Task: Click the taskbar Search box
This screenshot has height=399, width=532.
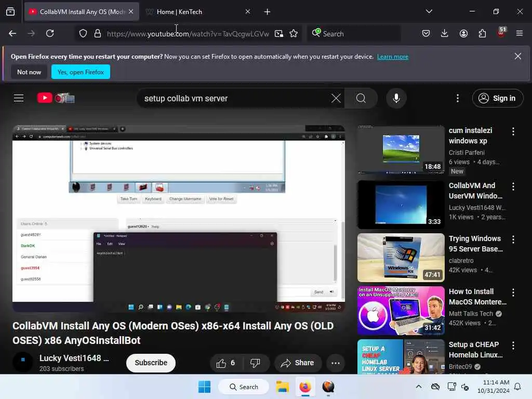Action: point(243,387)
